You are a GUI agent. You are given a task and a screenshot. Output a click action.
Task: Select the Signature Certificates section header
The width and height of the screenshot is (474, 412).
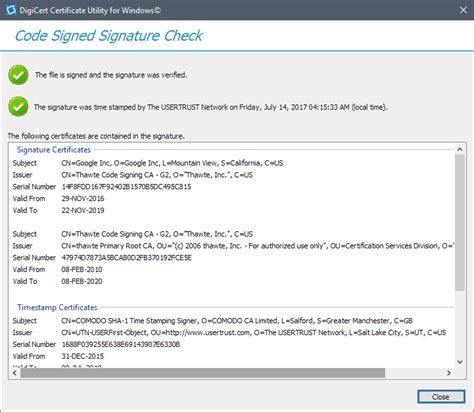pyautogui.click(x=54, y=150)
